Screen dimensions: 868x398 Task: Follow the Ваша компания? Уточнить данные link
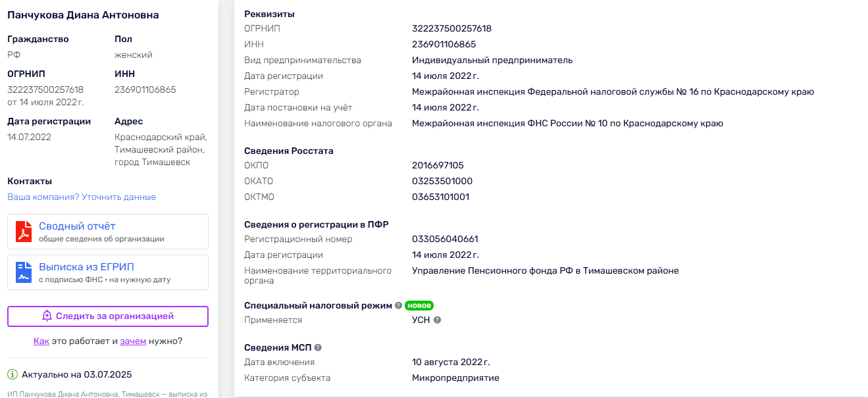[82, 197]
